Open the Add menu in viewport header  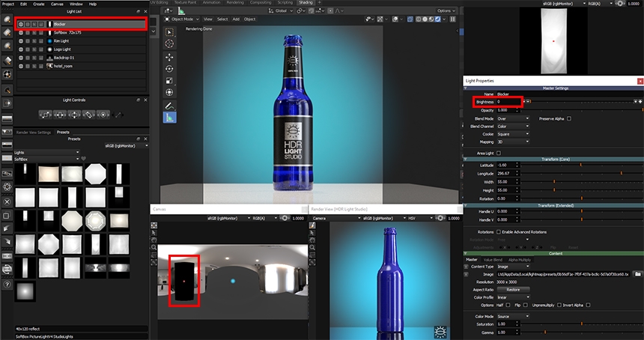pos(236,19)
